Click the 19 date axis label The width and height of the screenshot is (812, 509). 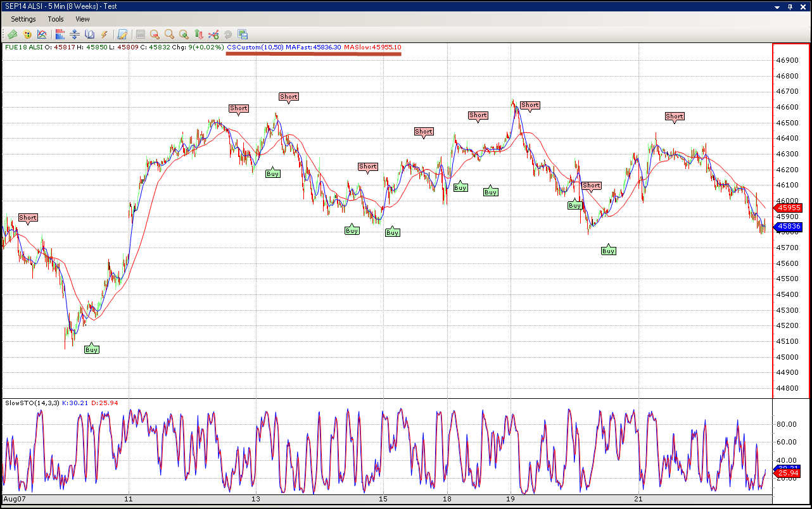511,500
